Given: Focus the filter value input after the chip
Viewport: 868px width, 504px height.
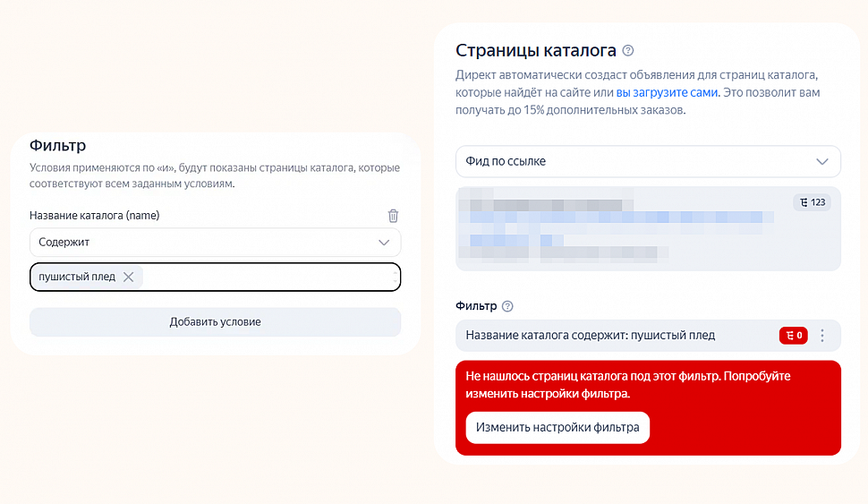Looking at the screenshot, I should pyautogui.click(x=268, y=277).
